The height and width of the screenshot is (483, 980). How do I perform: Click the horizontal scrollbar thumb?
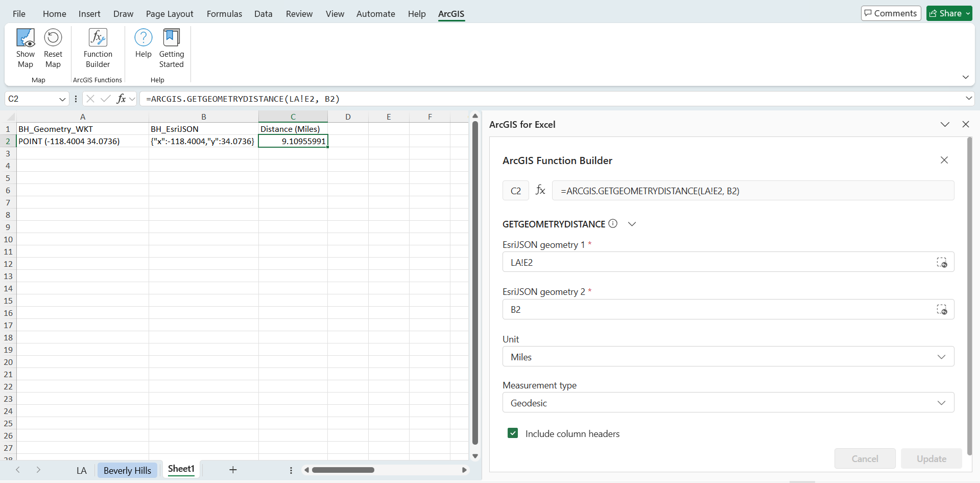tap(343, 470)
